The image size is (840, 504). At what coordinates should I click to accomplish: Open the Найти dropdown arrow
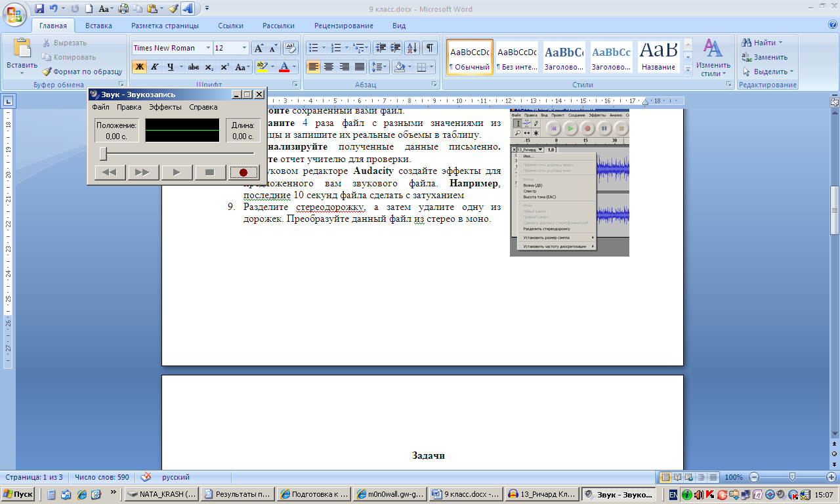click(780, 43)
